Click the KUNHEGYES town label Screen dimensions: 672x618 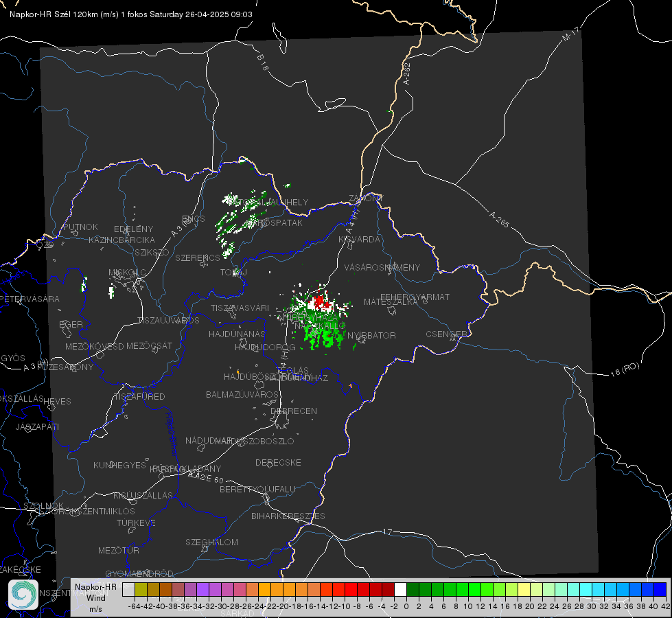click(x=119, y=465)
